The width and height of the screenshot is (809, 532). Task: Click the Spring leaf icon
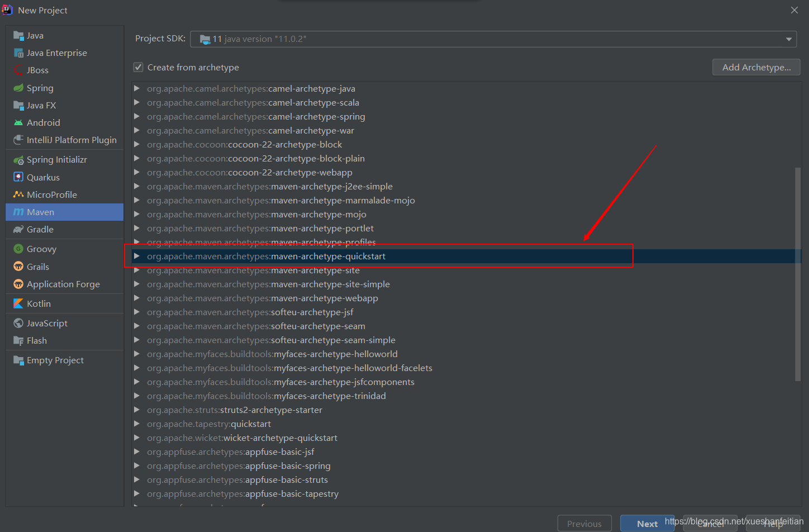[18, 88]
